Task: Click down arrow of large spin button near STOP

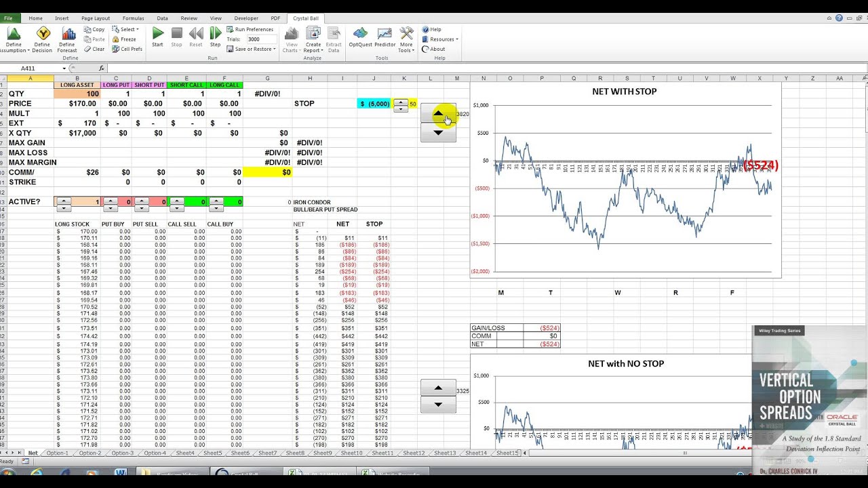Action: coord(438,132)
